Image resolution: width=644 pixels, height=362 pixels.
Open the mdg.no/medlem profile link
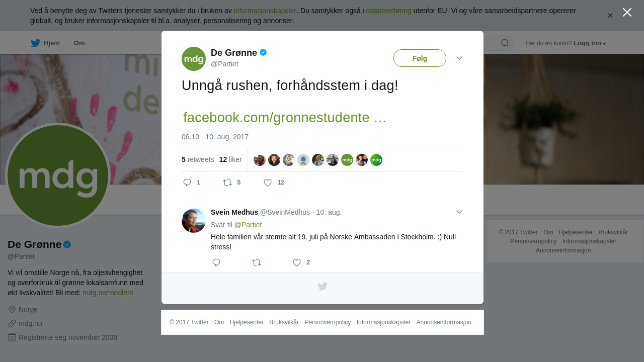click(x=108, y=293)
